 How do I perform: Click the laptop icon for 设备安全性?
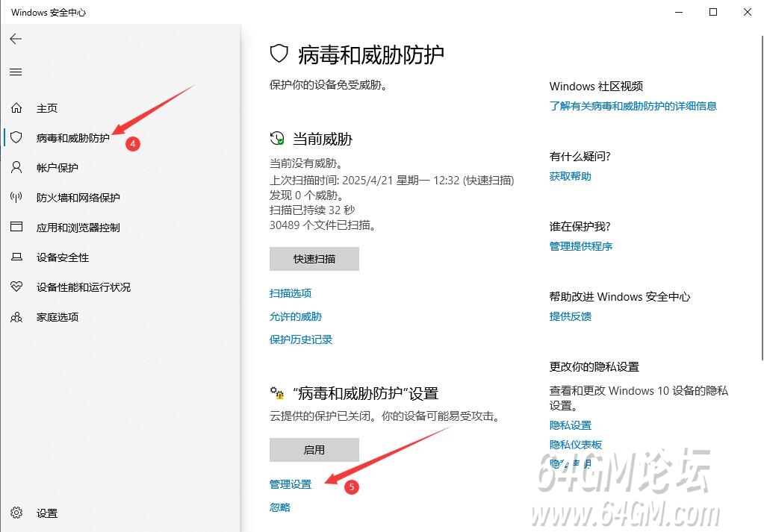point(16,257)
